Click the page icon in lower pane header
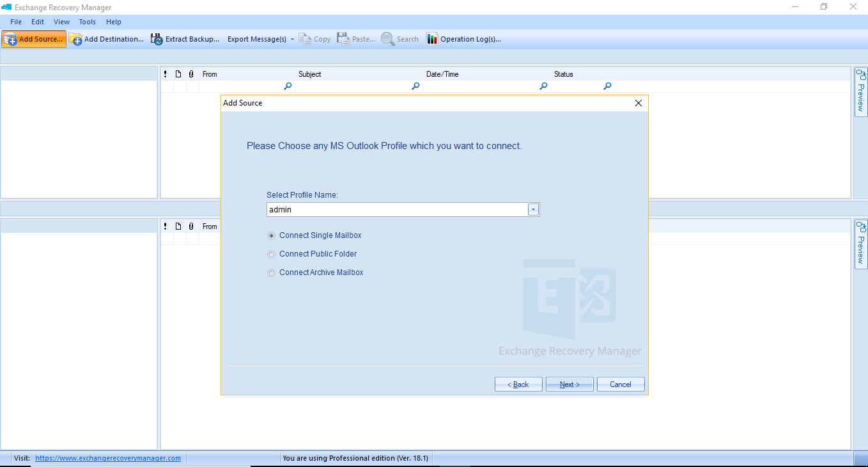 point(178,226)
